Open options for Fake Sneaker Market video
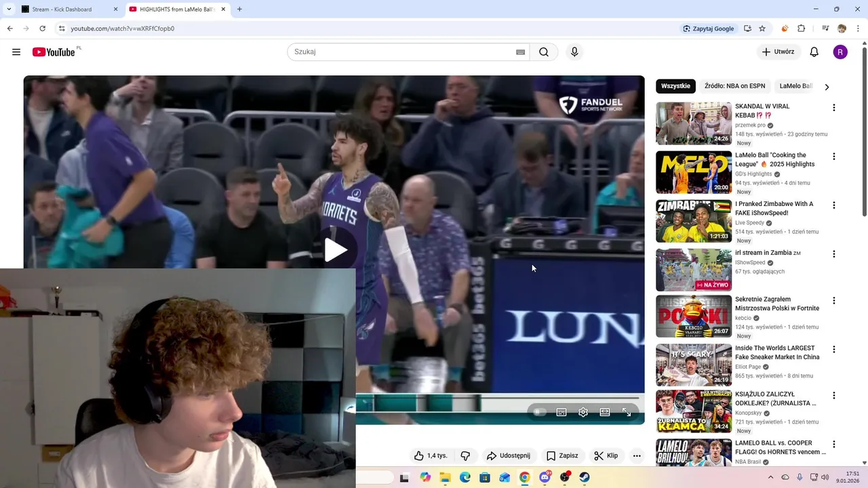Viewport: 868px width, 488px height. click(834, 350)
